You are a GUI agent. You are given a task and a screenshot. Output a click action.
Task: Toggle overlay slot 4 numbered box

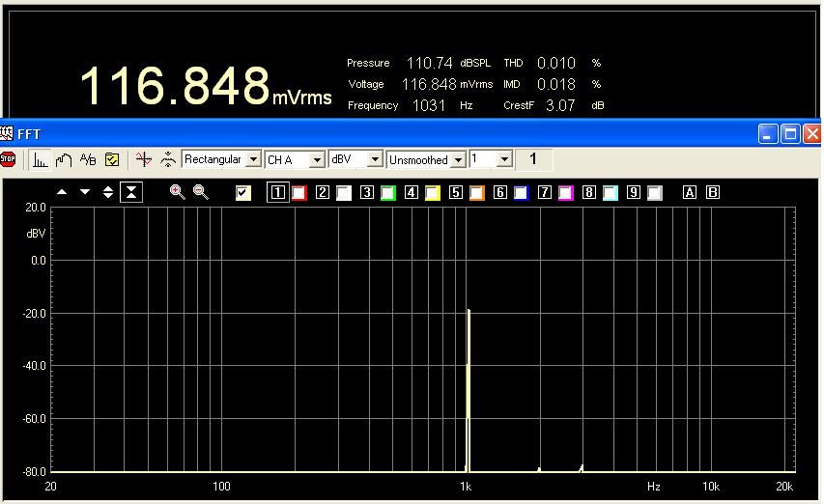point(412,192)
